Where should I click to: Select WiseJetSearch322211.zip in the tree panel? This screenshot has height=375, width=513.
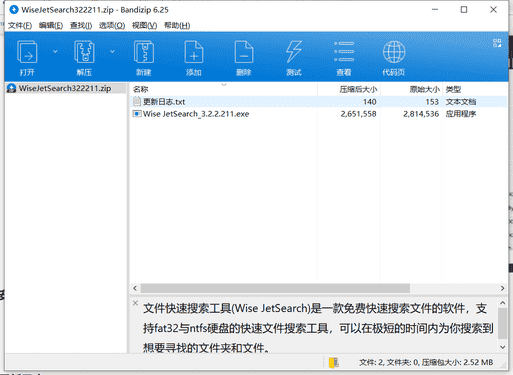[65, 88]
